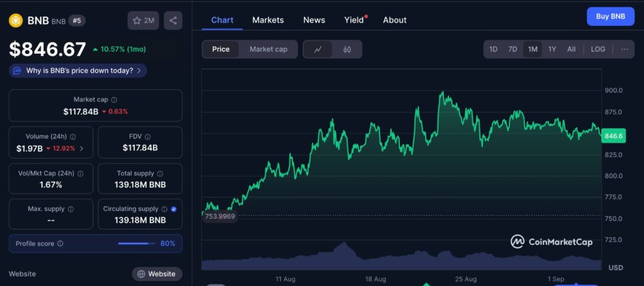Image resolution: width=644 pixels, height=286 pixels.
Task: Set chart range to 1D
Action: [493, 49]
